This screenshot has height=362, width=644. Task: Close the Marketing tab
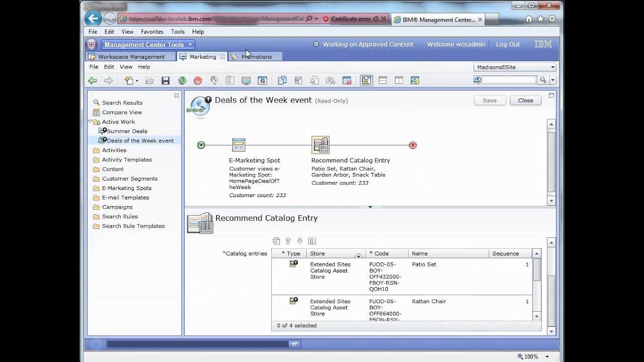222,57
